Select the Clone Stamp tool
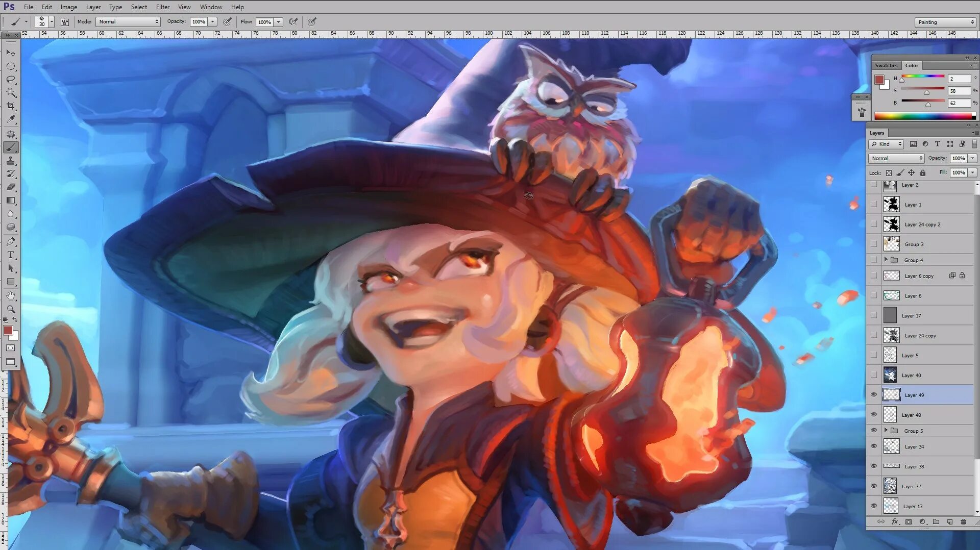Viewport: 980px width, 550px height. click(x=10, y=161)
